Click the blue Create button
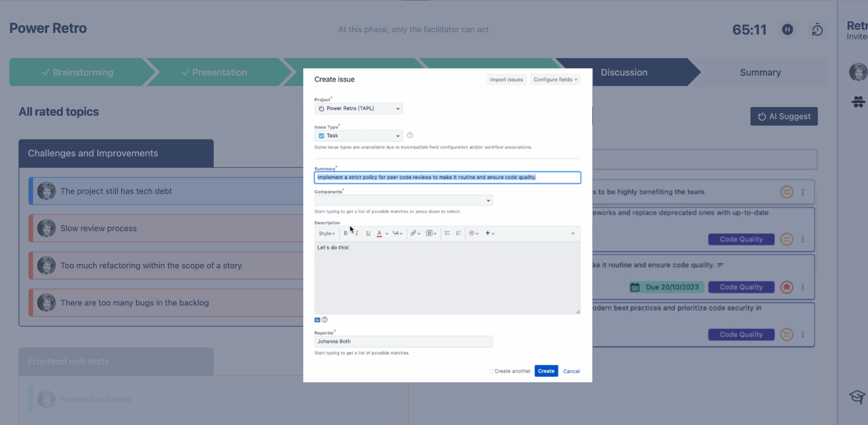The height and width of the screenshot is (425, 868). point(546,371)
